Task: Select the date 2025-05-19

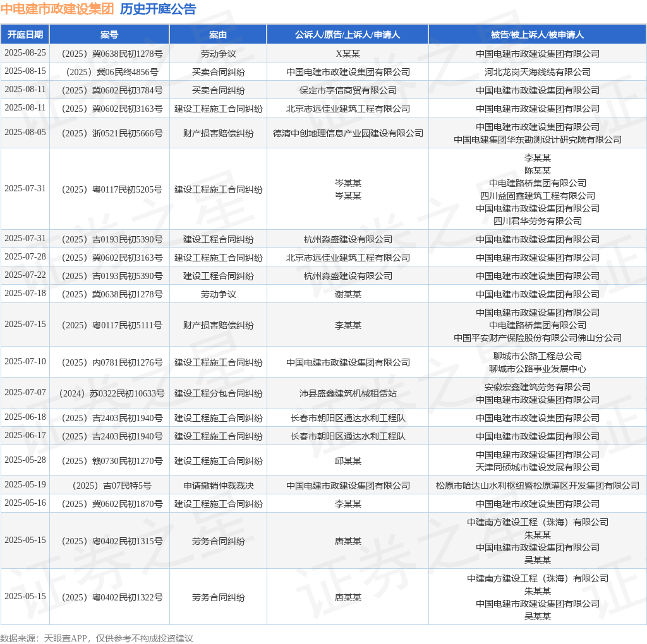Action: [x=25, y=484]
